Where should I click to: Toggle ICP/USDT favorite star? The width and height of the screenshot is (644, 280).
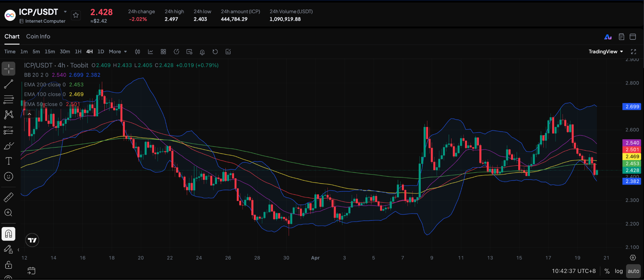point(76,15)
